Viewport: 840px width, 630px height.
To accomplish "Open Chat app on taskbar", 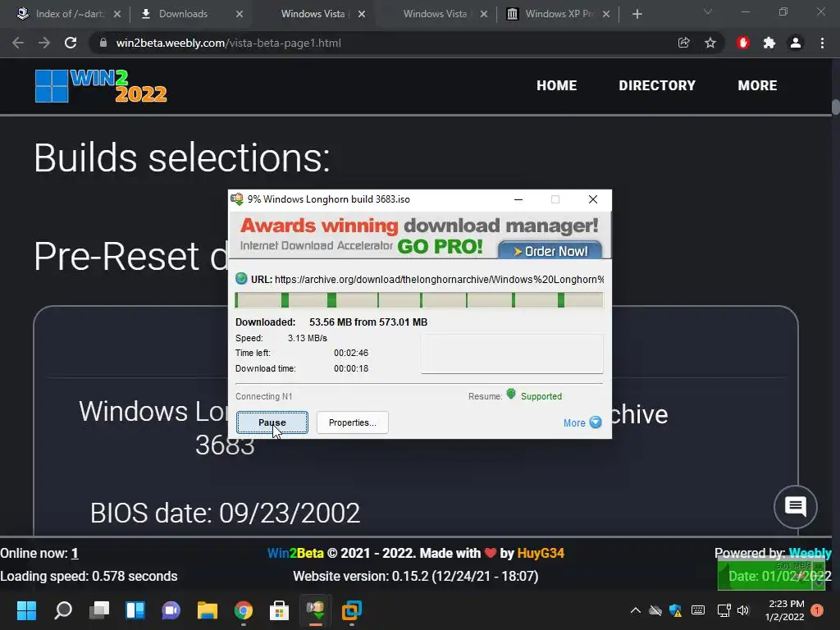I will 171,610.
